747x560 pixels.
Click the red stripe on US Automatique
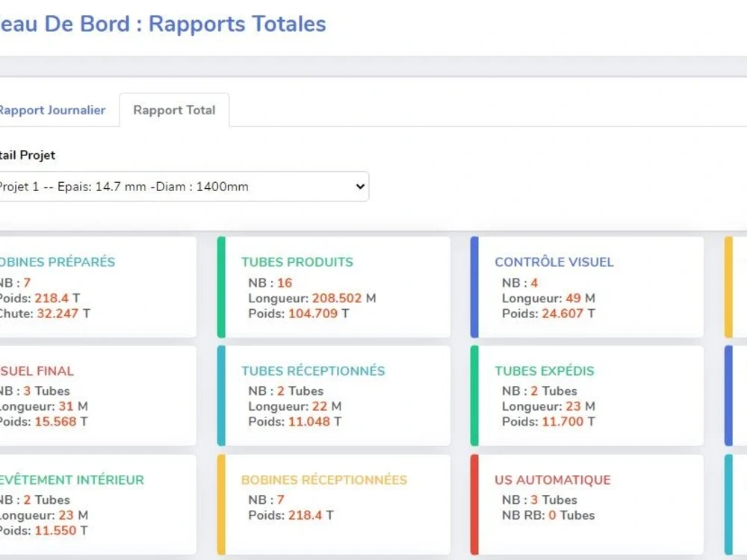tap(474, 505)
